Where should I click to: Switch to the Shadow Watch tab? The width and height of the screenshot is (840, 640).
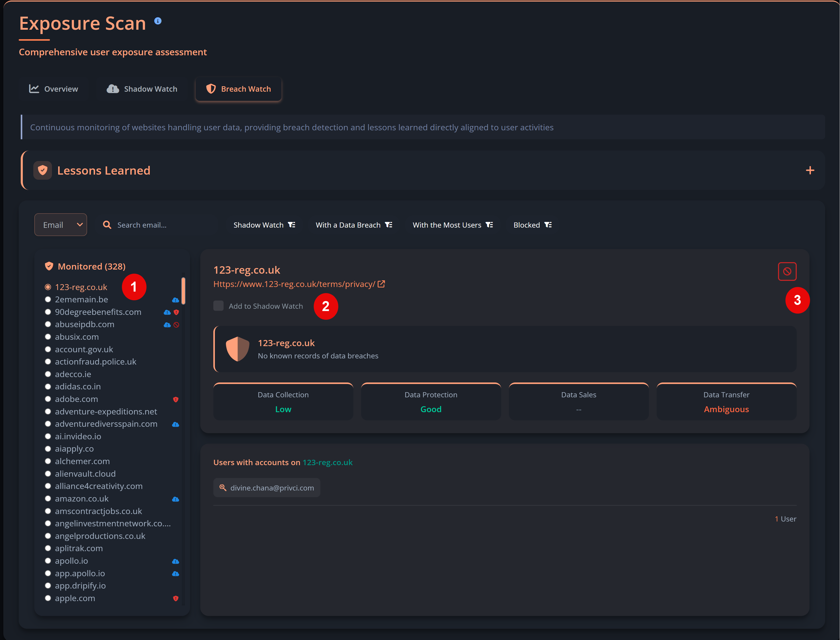(142, 89)
